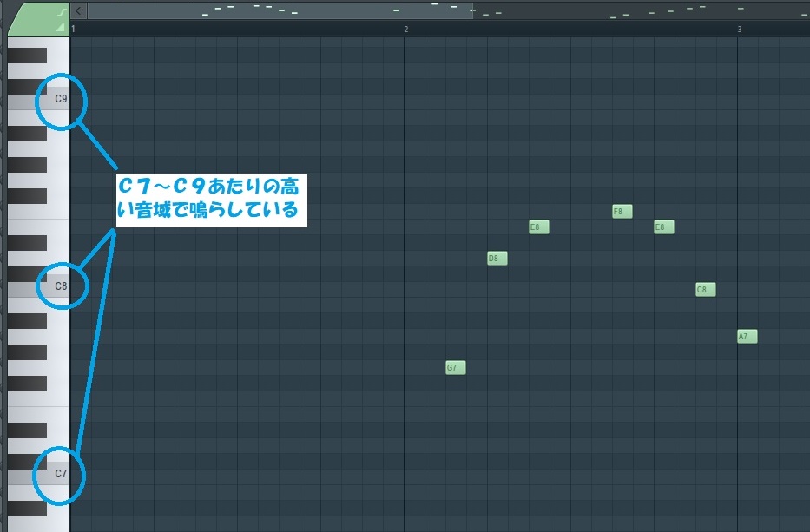Select the A7 note block

[747, 336]
